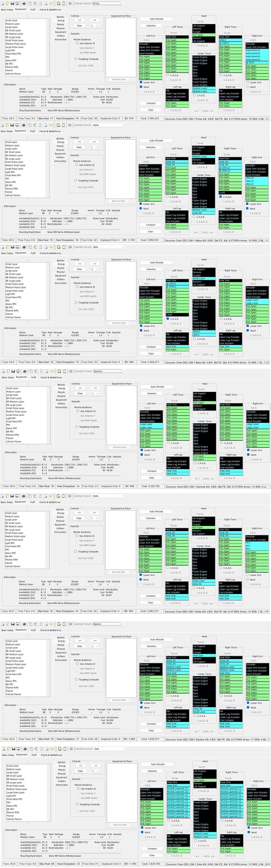Screen dimensions: 271x868
Task: Select Ammunition equipment tab in Epsilon window
Action: (x=61, y=660)
